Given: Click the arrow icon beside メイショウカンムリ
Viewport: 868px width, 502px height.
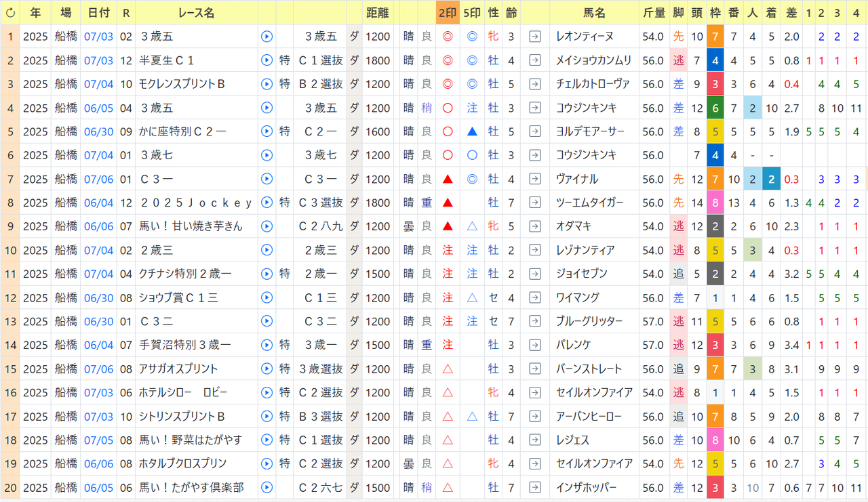Looking at the screenshot, I should [x=535, y=60].
